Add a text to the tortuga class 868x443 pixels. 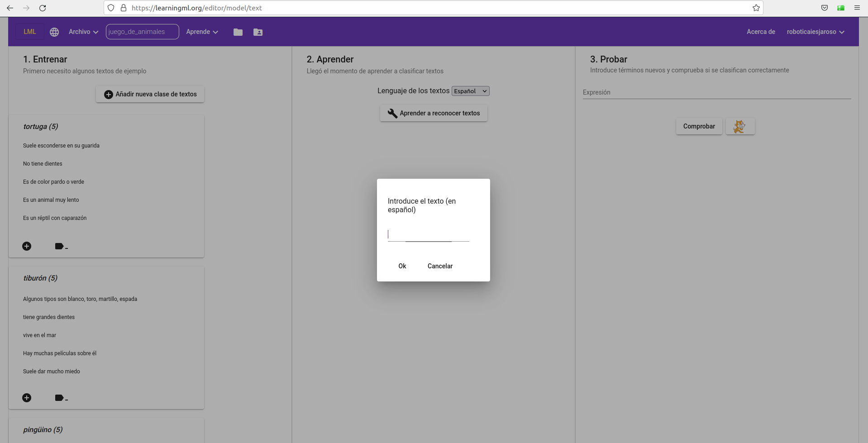pyautogui.click(x=27, y=246)
